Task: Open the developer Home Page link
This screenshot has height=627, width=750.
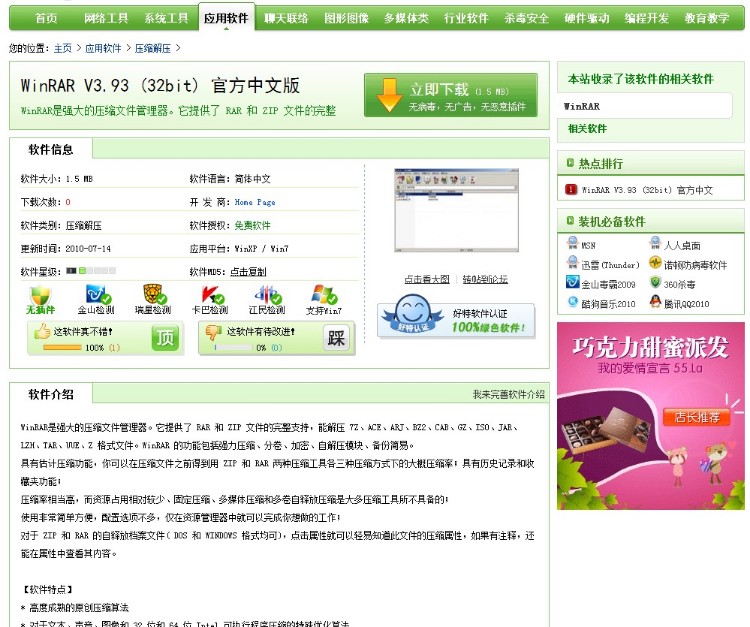Action: tap(255, 202)
